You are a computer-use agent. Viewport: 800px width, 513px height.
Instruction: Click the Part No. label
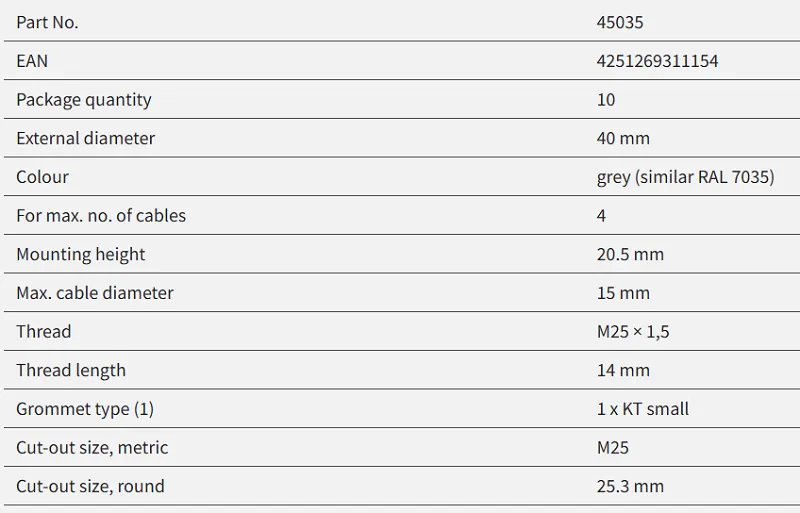click(x=47, y=22)
